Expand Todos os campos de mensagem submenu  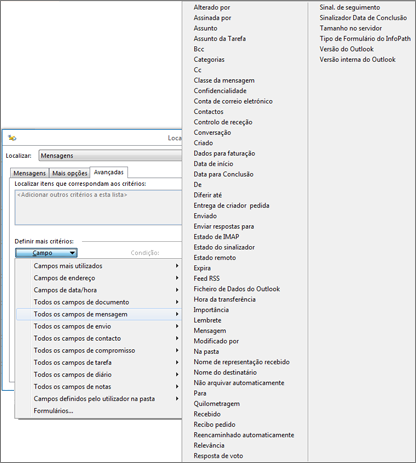point(99,314)
